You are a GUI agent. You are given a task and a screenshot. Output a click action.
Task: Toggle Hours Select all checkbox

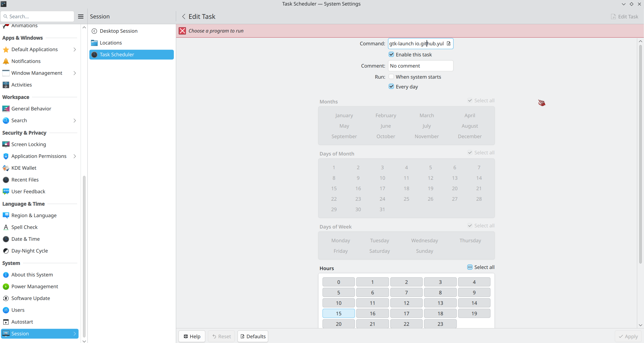(x=470, y=267)
